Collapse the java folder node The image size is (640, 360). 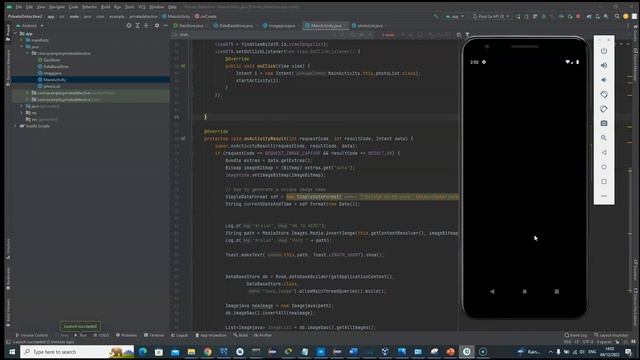coord(22,47)
